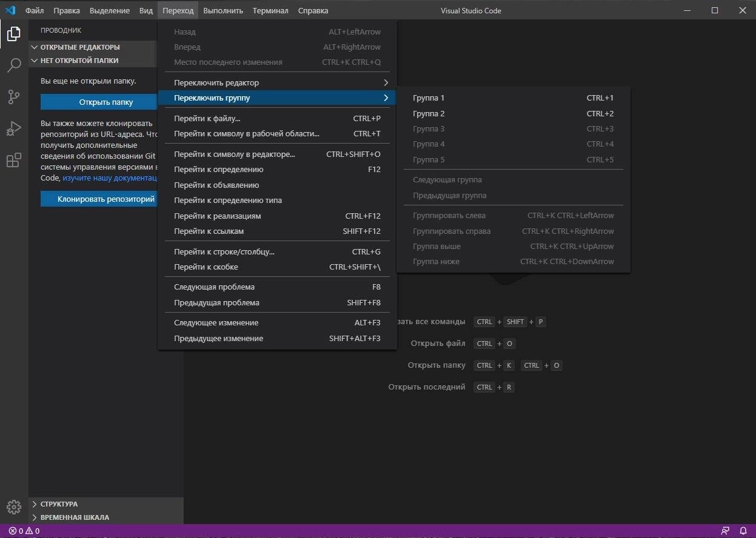The width and height of the screenshot is (756, 538).
Task: Expand the СТРУКТУРА section
Action: point(105,504)
